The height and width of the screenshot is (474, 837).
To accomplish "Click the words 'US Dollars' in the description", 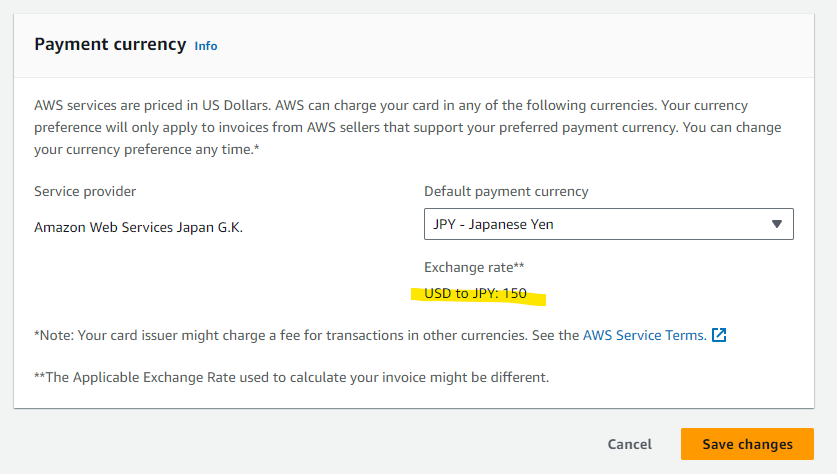I will point(229,105).
